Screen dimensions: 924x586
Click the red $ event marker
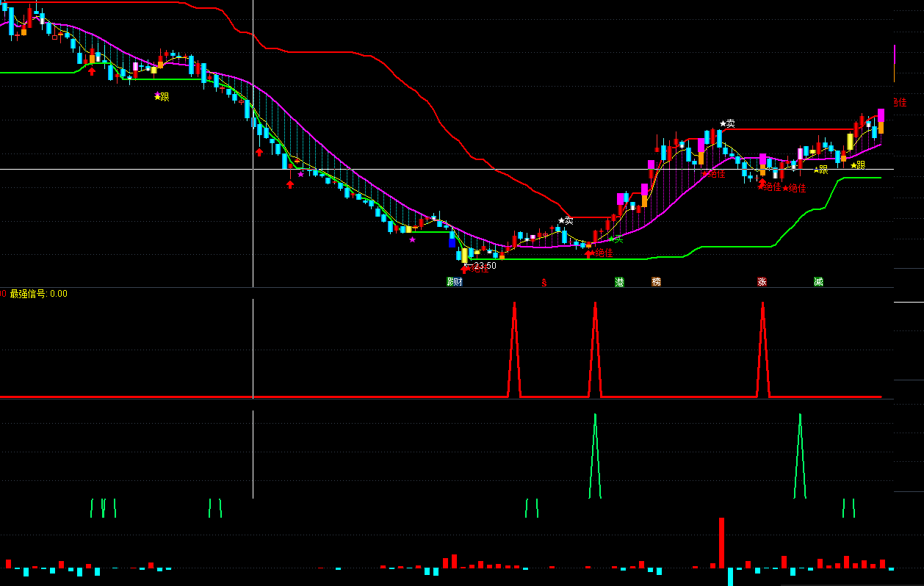(x=544, y=283)
